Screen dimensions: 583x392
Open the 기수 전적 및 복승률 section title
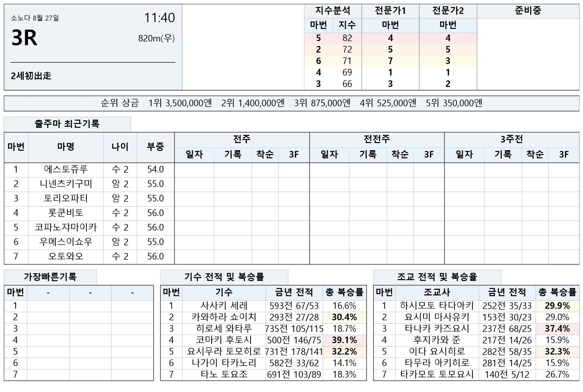pyautogui.click(x=224, y=277)
